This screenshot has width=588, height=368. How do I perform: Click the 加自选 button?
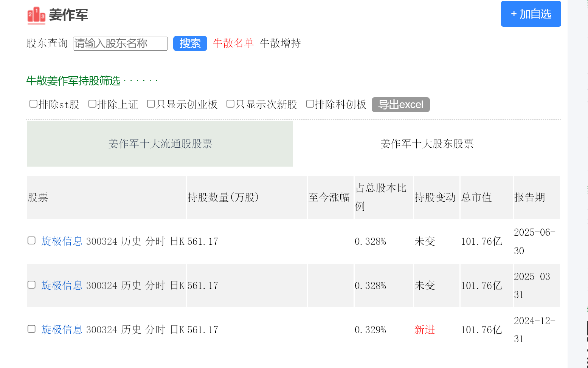pyautogui.click(x=531, y=14)
